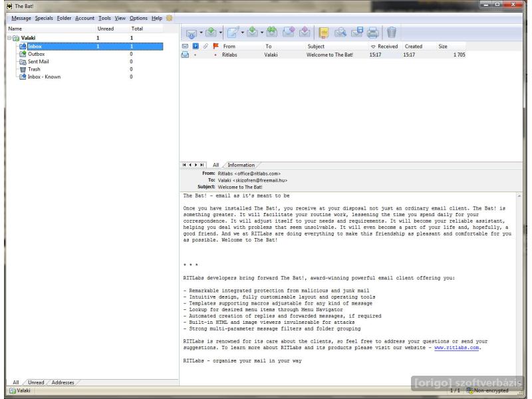The height and width of the screenshot is (399, 532).
Task: Open the Account menu
Action: pos(84,18)
